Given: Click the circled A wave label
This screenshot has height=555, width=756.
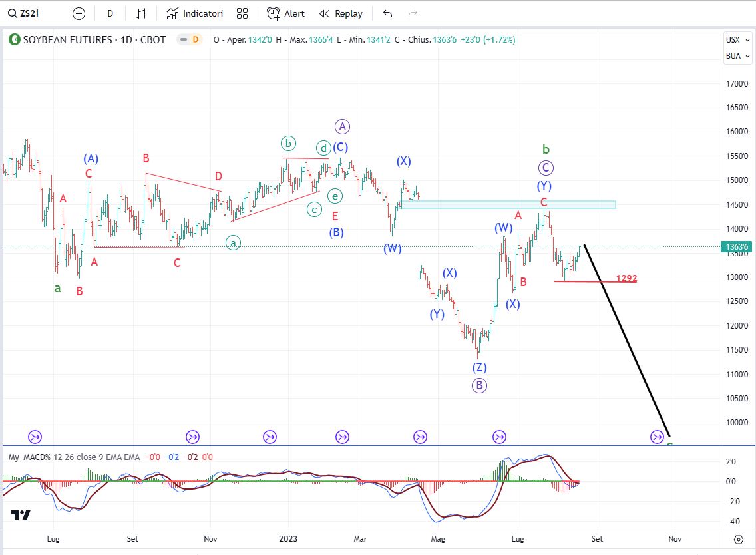Looking at the screenshot, I should coord(342,127).
